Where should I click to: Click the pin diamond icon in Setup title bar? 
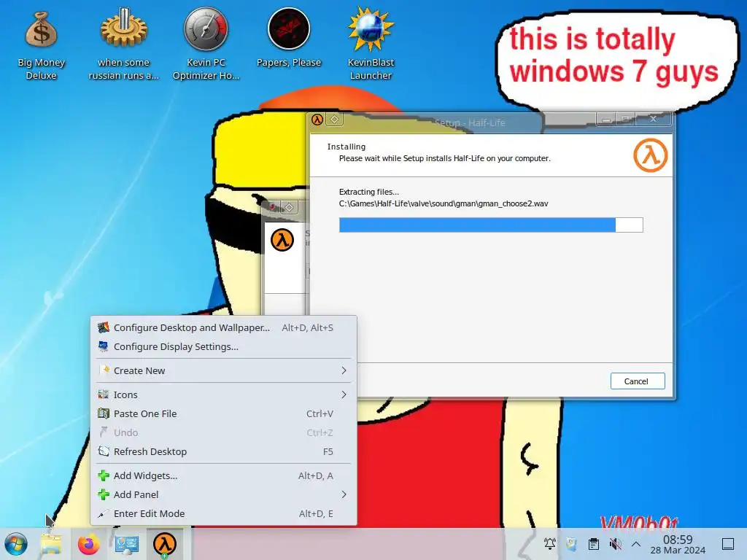point(334,119)
